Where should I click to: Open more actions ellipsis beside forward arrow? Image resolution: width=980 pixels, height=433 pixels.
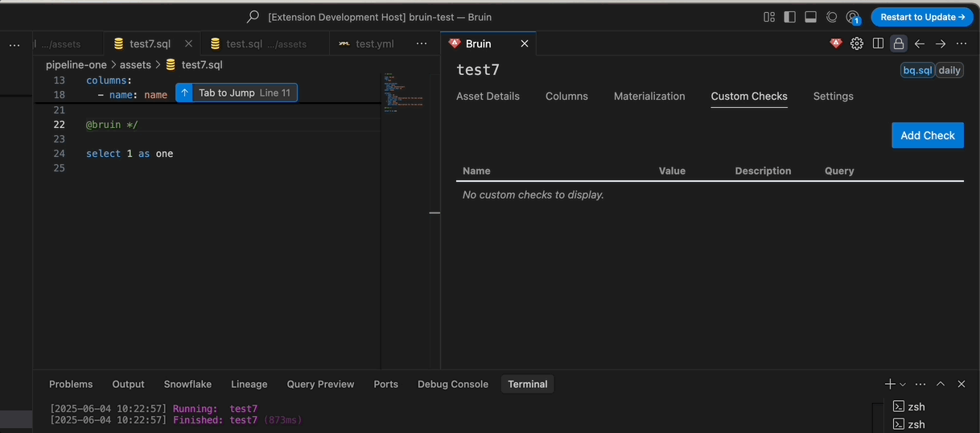961,43
